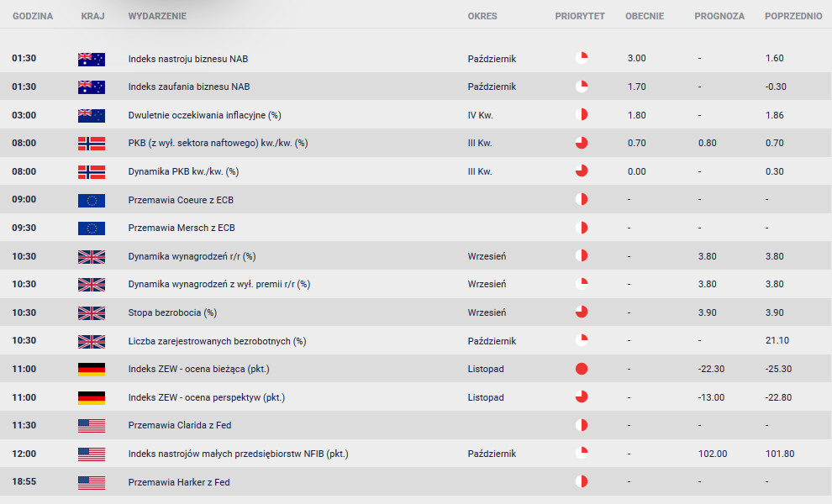Click the GODZINA column header
The image size is (832, 504).
tap(33, 16)
